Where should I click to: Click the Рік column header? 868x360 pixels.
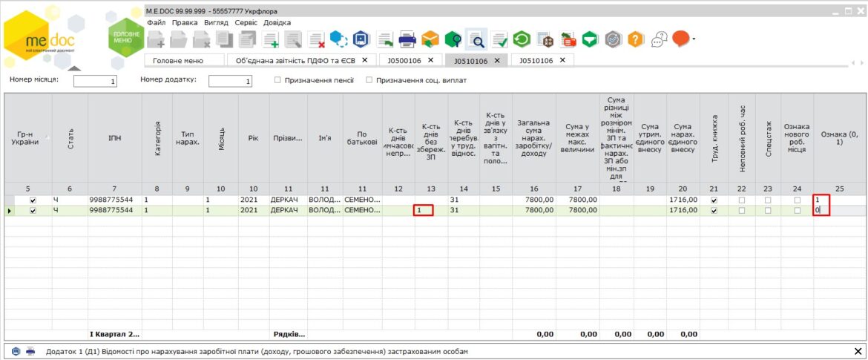pyautogui.click(x=254, y=138)
